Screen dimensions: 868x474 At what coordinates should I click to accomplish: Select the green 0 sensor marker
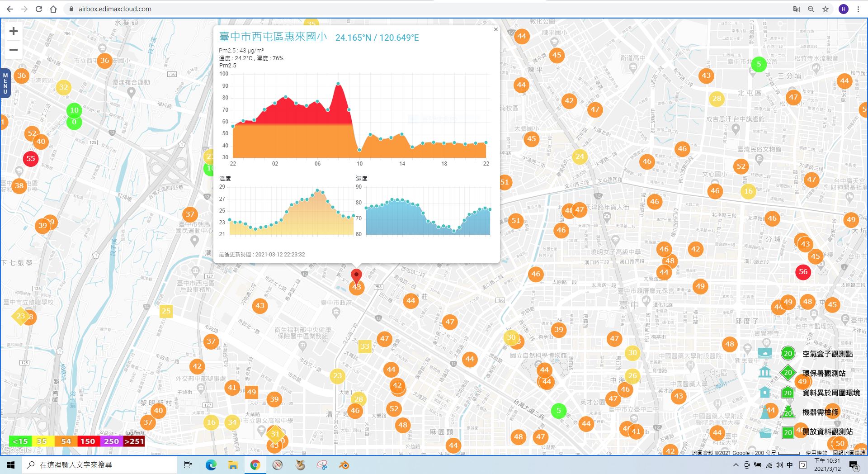[x=74, y=122]
